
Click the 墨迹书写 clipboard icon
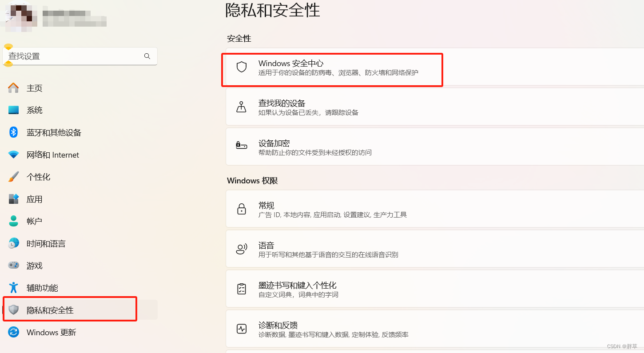click(x=241, y=289)
